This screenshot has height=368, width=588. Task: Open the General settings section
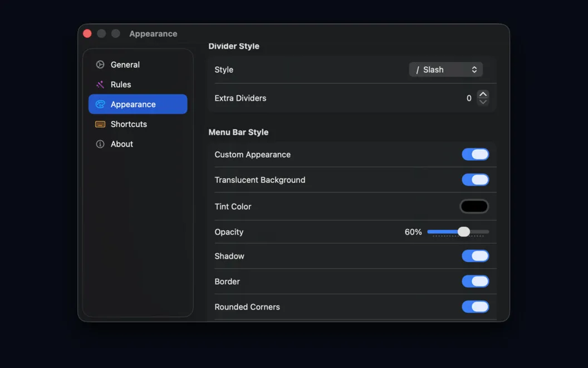(138, 65)
